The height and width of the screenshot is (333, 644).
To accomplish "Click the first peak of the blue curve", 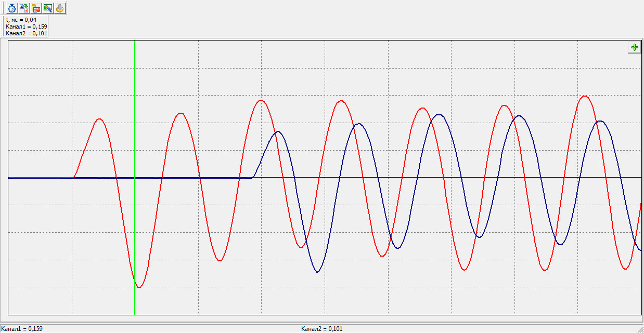I will pos(278,131).
